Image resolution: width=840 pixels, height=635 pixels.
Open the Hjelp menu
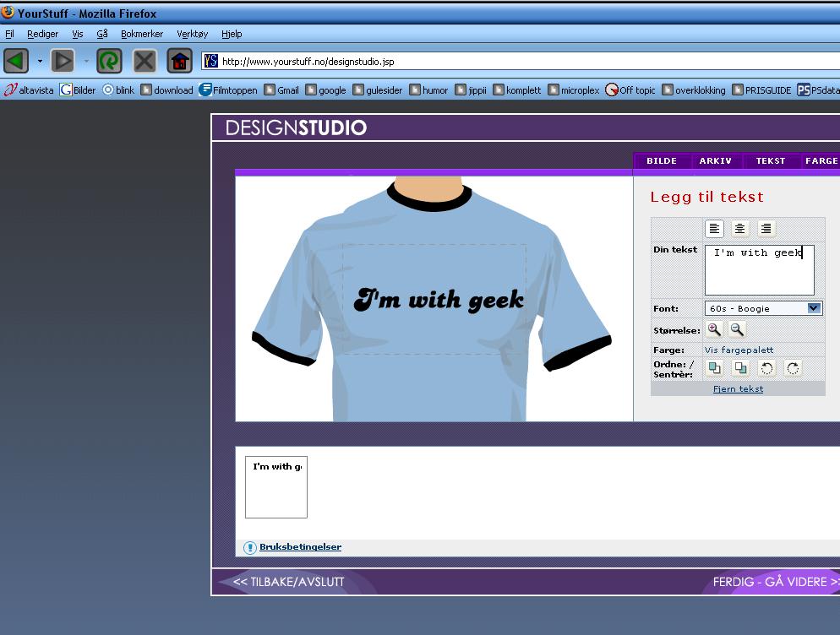click(x=232, y=34)
